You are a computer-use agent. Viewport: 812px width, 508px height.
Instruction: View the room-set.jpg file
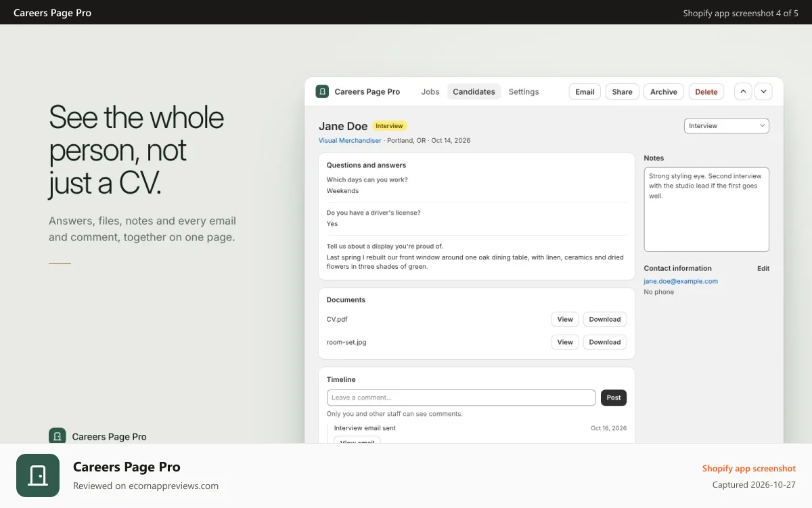pos(565,342)
